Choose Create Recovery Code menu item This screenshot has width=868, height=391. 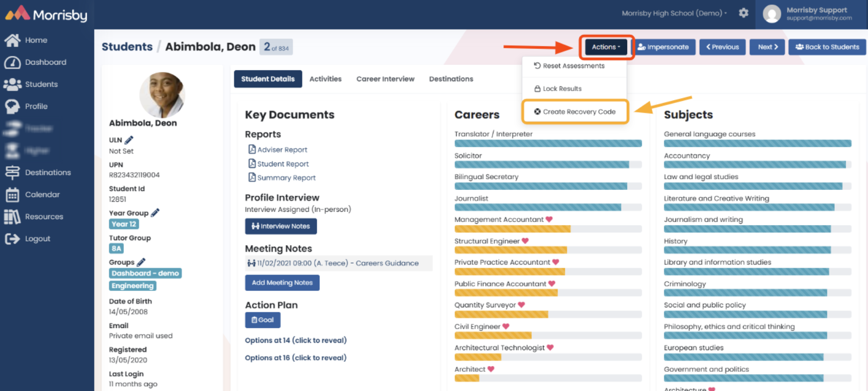click(575, 112)
